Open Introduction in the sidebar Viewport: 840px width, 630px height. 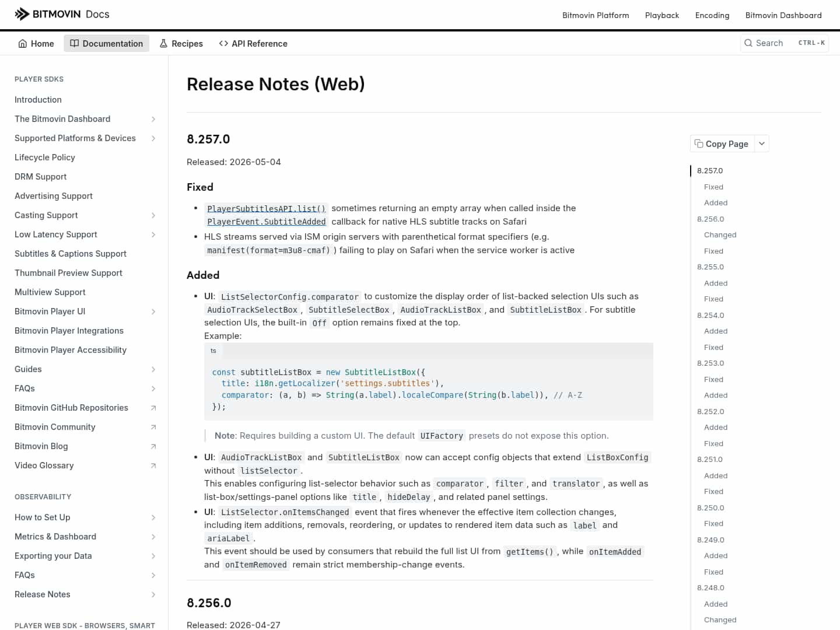(x=38, y=100)
